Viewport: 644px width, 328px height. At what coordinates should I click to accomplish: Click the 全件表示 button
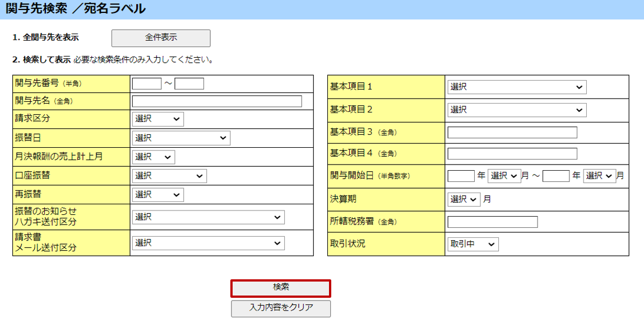(x=161, y=38)
